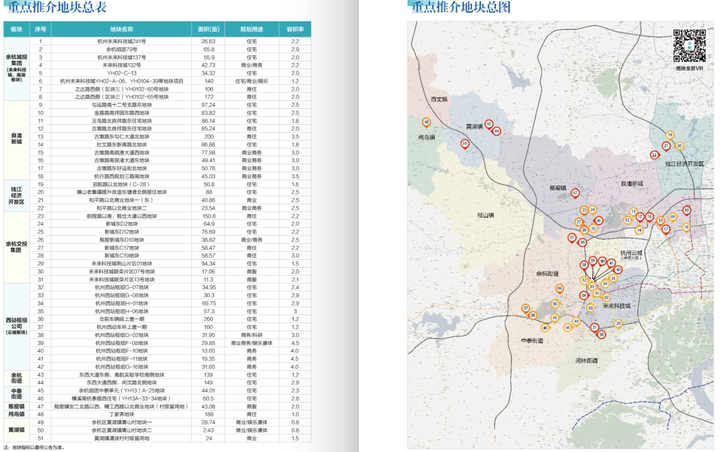Click red map marker number 40
This screenshot has height=452, width=720.
coord(602,261)
